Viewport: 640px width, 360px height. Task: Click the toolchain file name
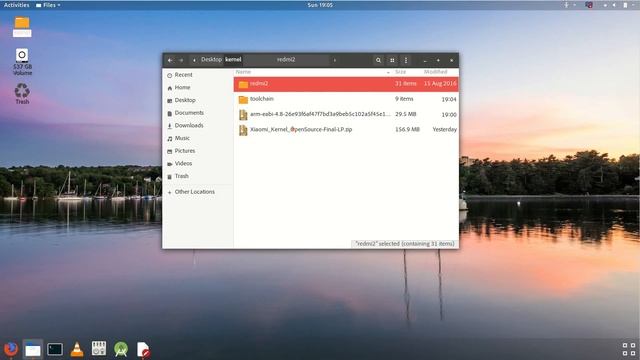[262, 99]
